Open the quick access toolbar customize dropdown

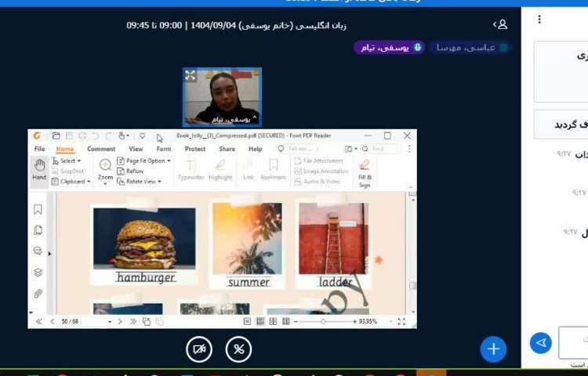coord(142,136)
